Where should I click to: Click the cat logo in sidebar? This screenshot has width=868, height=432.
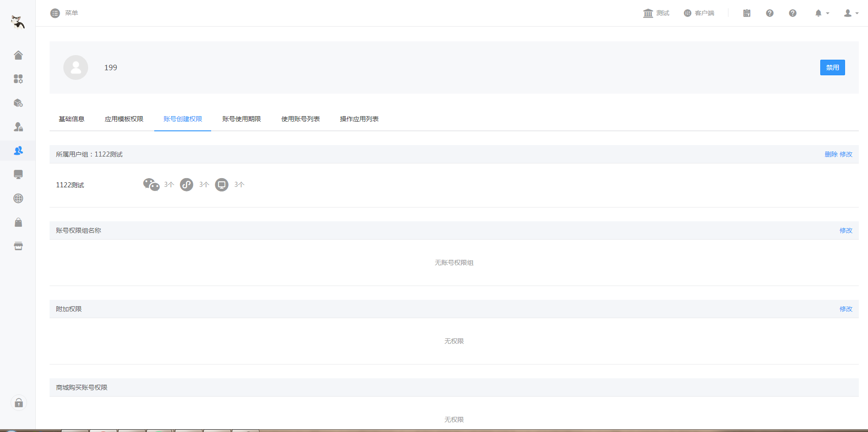(18, 22)
